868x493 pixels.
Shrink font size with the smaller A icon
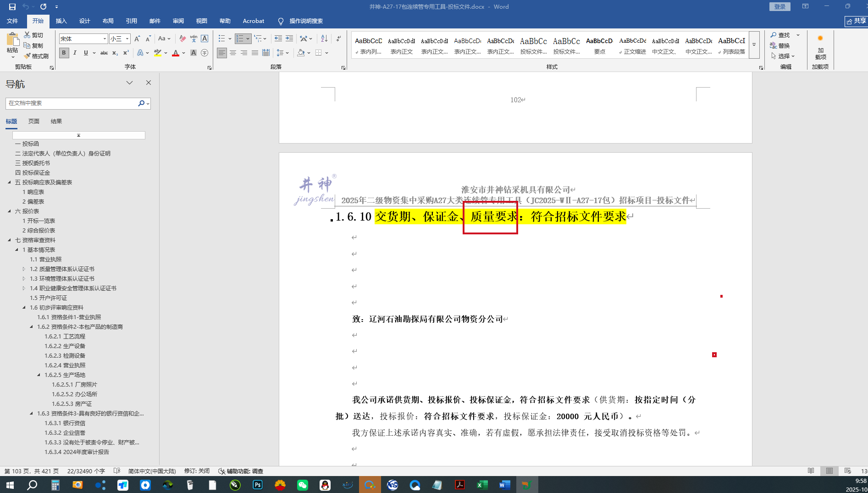tap(148, 39)
